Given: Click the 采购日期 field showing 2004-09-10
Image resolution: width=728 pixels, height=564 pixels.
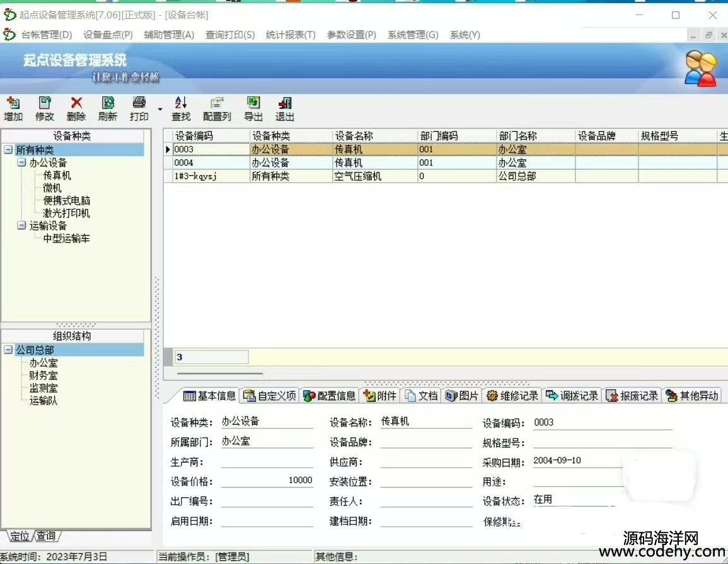Looking at the screenshot, I should [579, 461].
